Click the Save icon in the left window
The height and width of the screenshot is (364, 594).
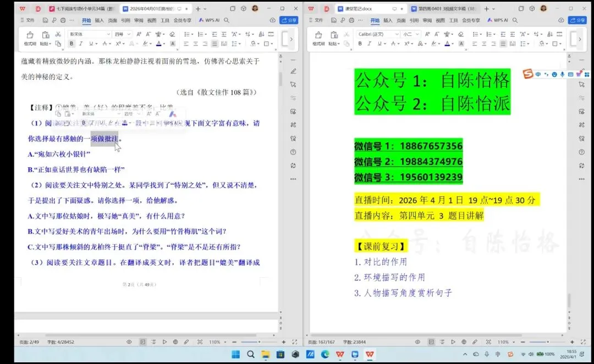(44, 19)
